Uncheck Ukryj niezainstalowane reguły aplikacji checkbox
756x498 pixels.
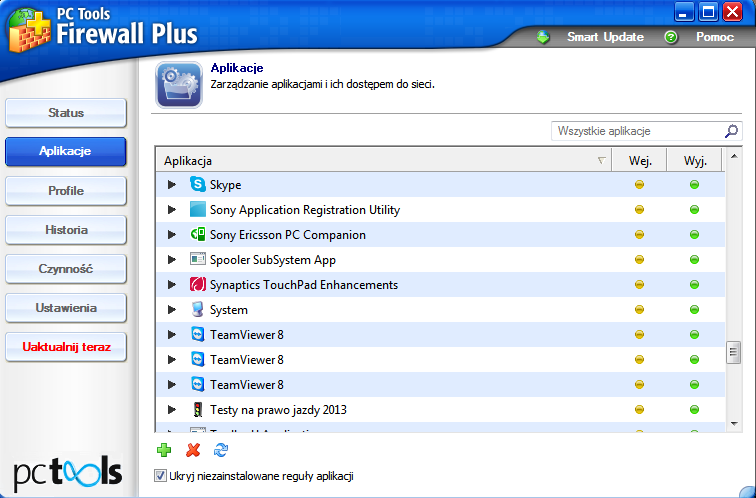(x=160, y=476)
